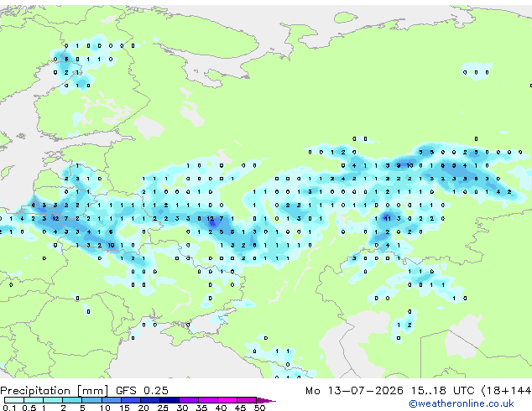532x411 pixels.
Task: Click the 30–35 mm purple legend swatch
Action: click(x=188, y=400)
